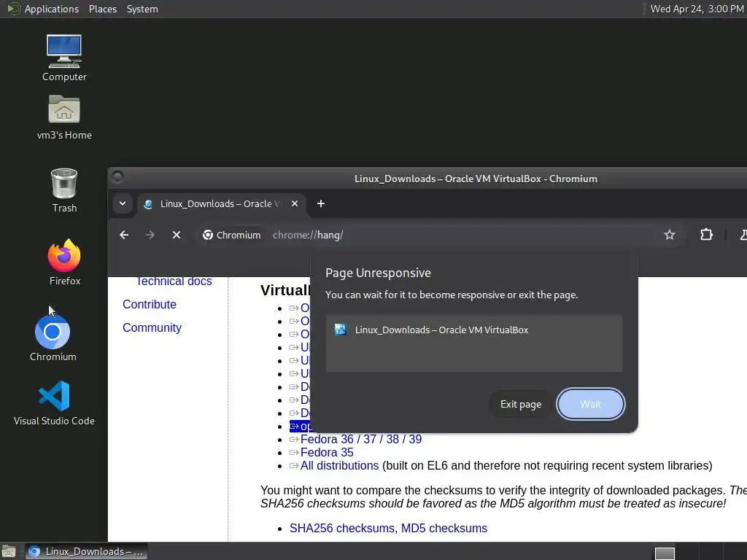Open the vm3's Home folder icon
The width and height of the screenshot is (747, 560).
64,117
